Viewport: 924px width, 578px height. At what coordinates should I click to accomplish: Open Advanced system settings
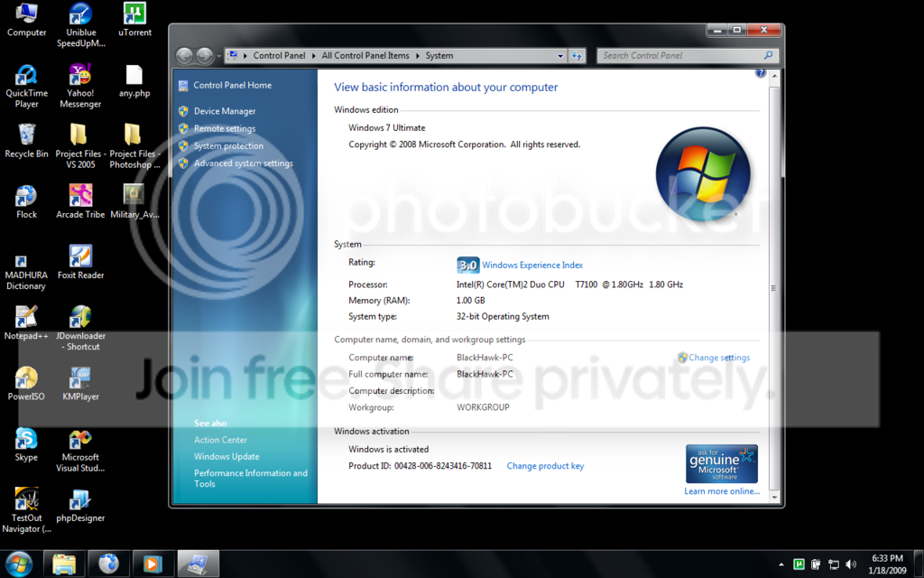pyautogui.click(x=244, y=163)
